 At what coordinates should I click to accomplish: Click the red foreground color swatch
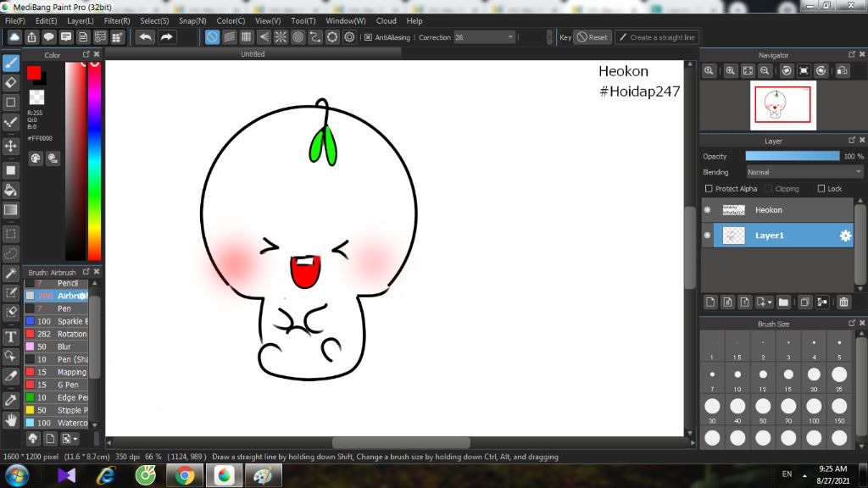(34, 73)
